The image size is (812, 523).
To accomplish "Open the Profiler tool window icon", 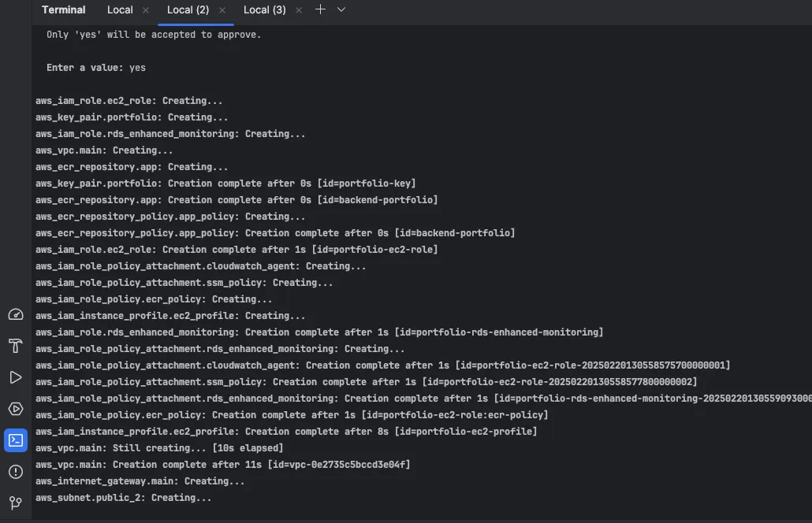I will pos(16,315).
